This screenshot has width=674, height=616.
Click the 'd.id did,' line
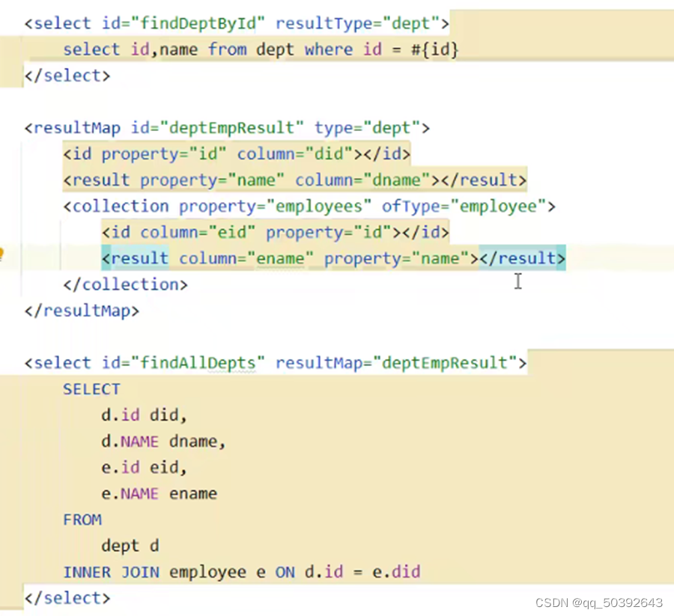(x=144, y=415)
